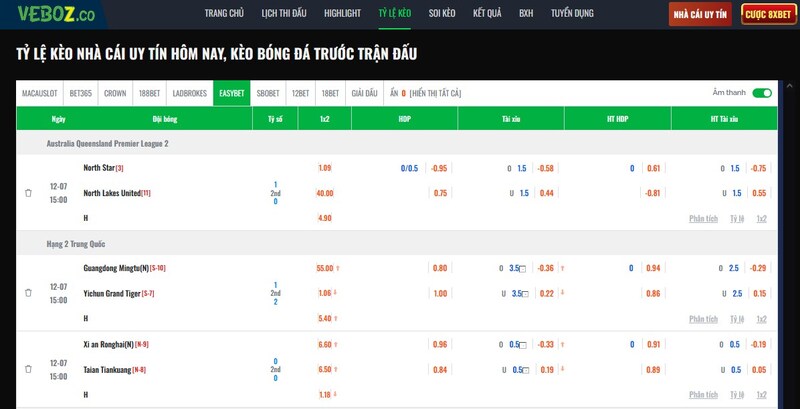Viewport: 800px width, 409px height.
Task: Click the Cược 8XBET button
Action: pos(767,14)
